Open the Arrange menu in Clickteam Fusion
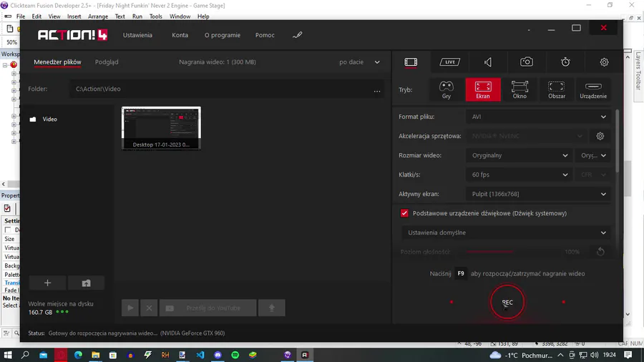 (98, 16)
